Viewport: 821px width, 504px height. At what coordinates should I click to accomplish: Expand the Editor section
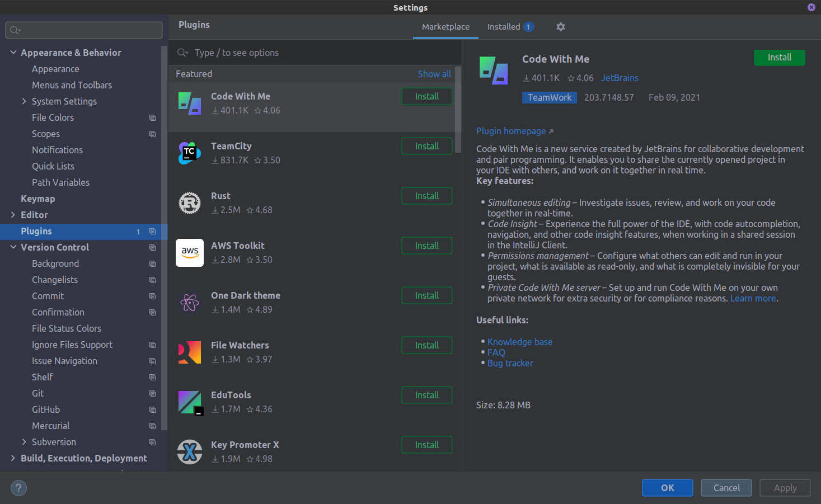(13, 215)
